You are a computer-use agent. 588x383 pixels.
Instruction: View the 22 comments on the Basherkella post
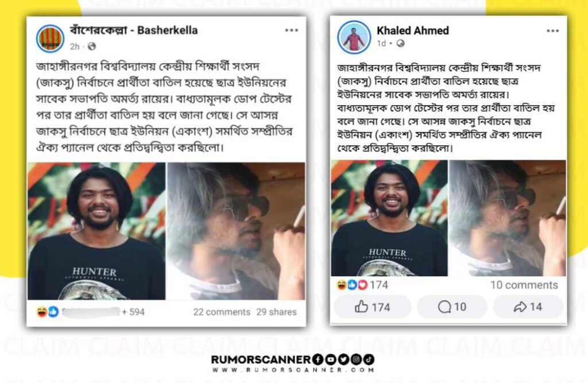tap(222, 312)
